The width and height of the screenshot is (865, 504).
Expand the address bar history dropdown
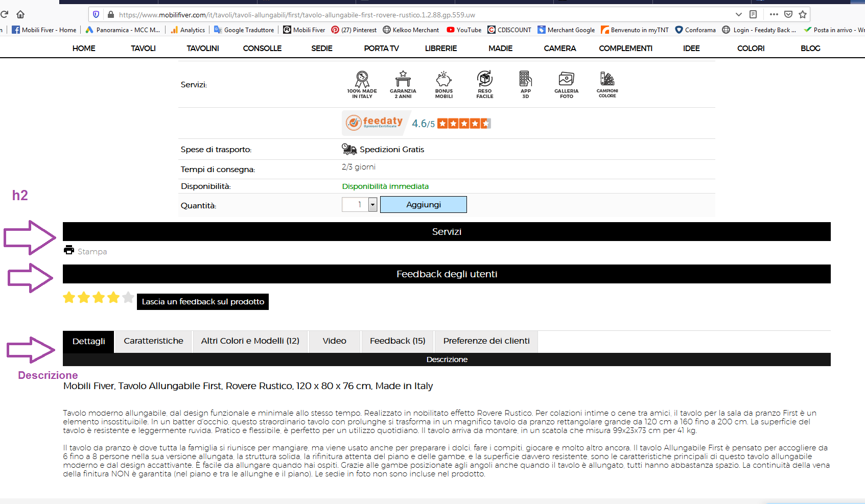[738, 14]
